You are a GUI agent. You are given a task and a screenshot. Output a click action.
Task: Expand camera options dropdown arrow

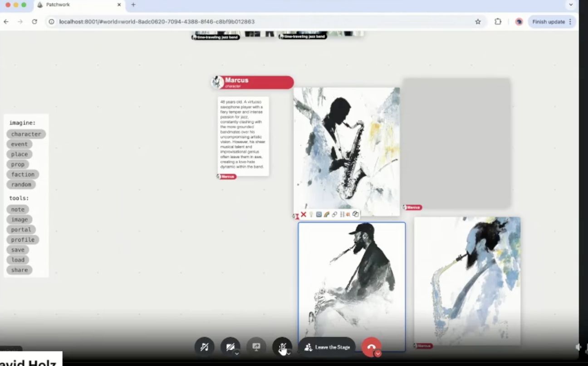[237, 353]
